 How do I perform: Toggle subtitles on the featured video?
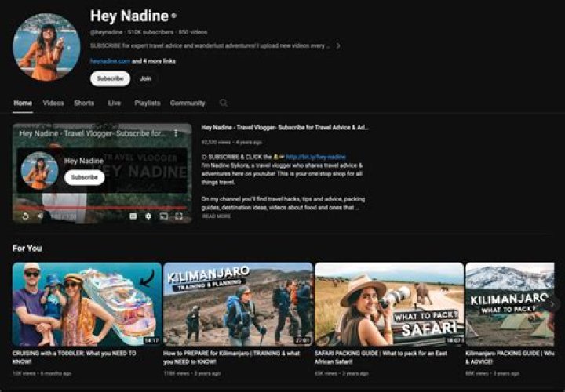(x=133, y=216)
